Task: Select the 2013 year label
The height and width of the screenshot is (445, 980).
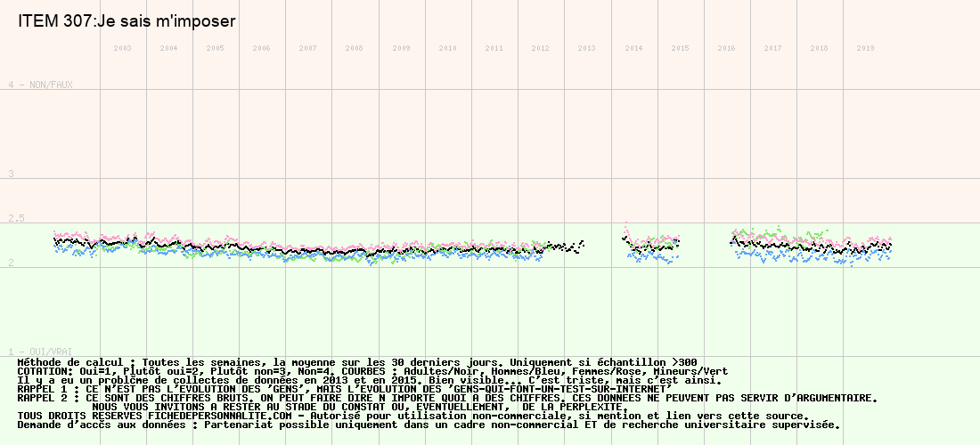Action: pos(587,48)
